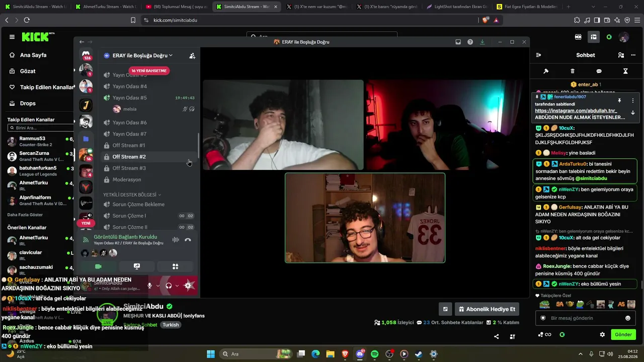
Task: Open emoji picker in chat input
Action: click(x=627, y=318)
